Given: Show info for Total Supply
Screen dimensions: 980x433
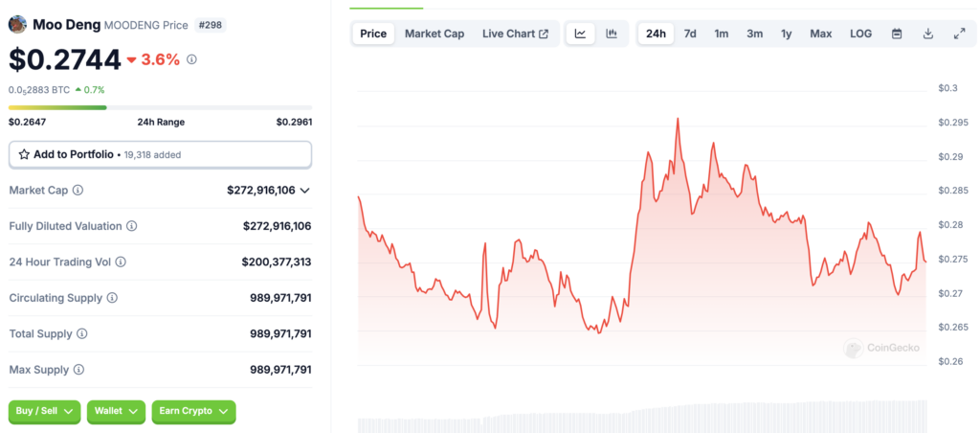Looking at the screenshot, I should click(82, 334).
